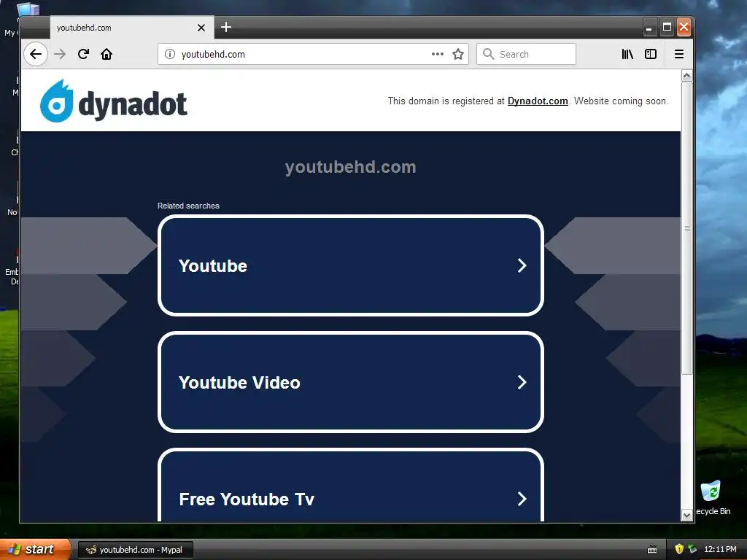This screenshot has width=747, height=560.
Task: Click the Dynadot logo
Action: point(113,101)
